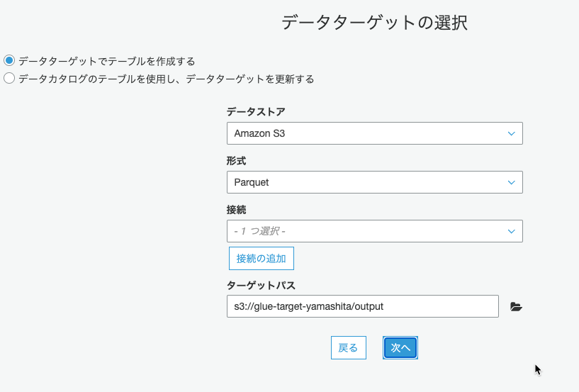Click the chevron arrow on Parquet dropdown

[x=512, y=182]
